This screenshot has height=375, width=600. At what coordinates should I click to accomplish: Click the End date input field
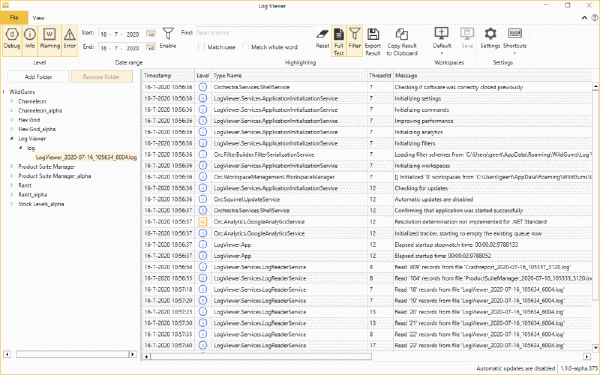[x=122, y=48]
